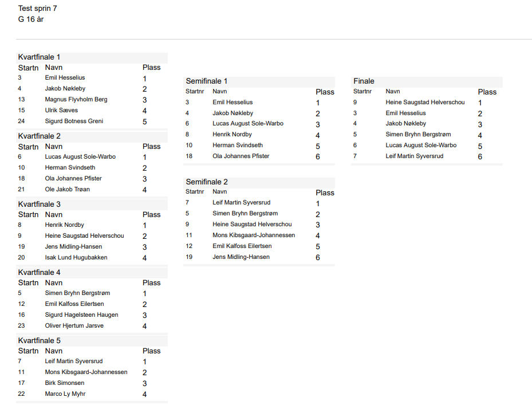Click Emil Hesselius in Finale

click(x=405, y=113)
